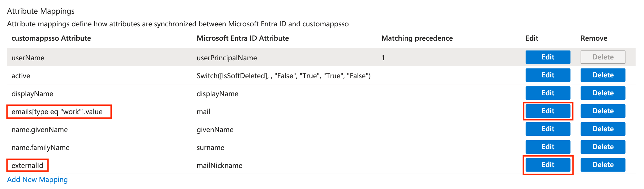Select the userName attribute cell

28,58
